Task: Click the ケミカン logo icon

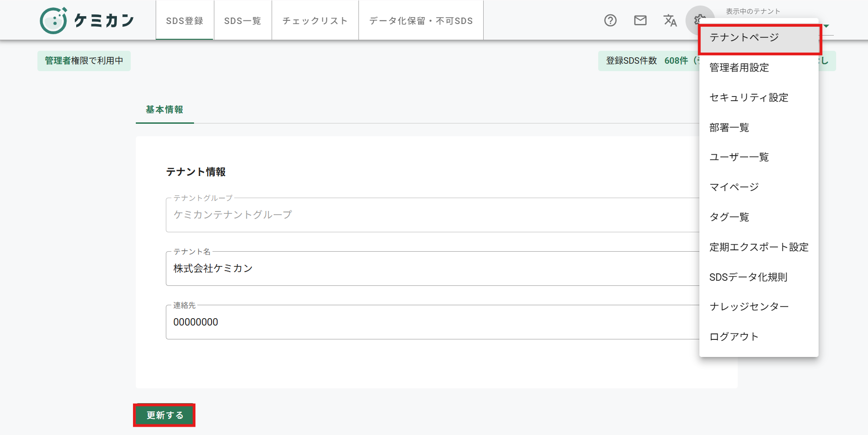Action: [x=54, y=21]
